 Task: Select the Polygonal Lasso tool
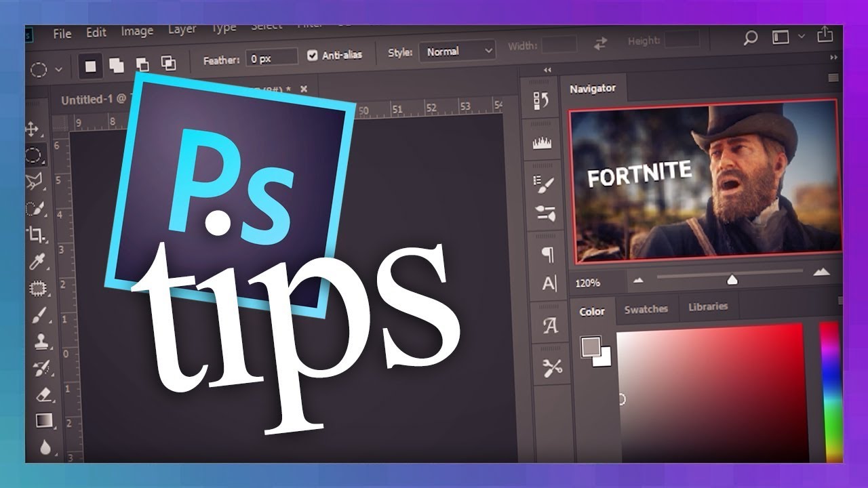(33, 181)
